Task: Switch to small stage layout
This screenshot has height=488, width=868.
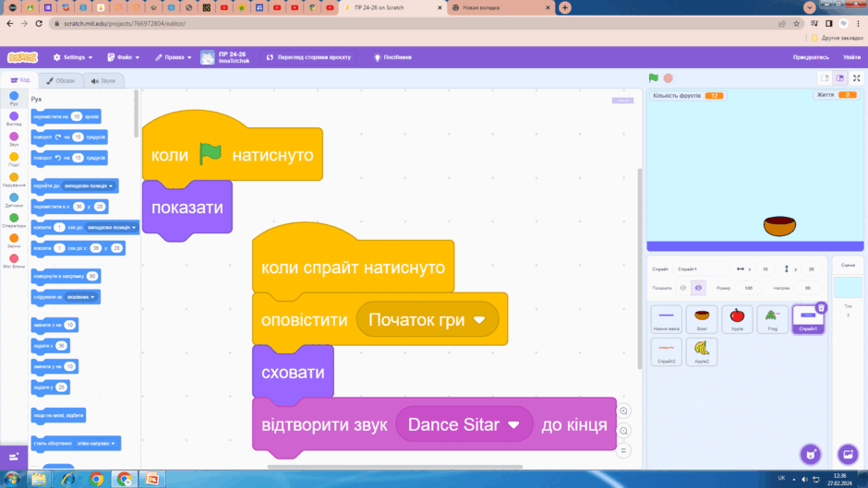Action: click(825, 78)
